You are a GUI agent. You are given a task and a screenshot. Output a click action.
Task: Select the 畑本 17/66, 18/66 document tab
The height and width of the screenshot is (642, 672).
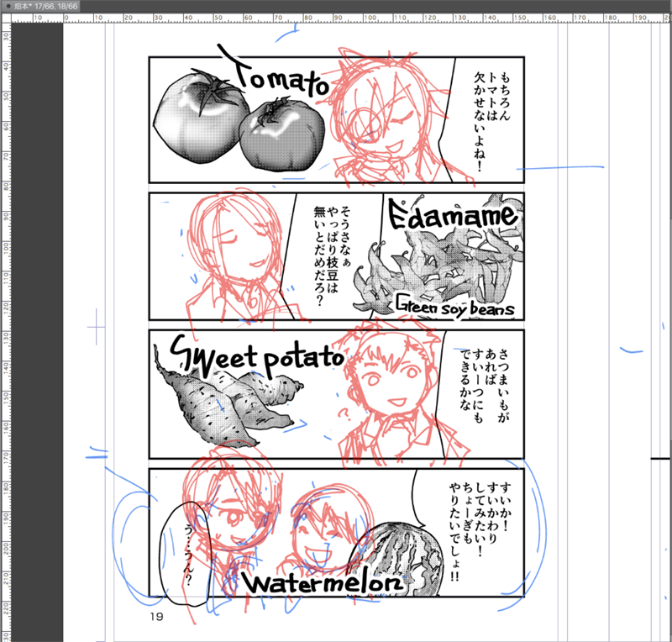click(40, 7)
